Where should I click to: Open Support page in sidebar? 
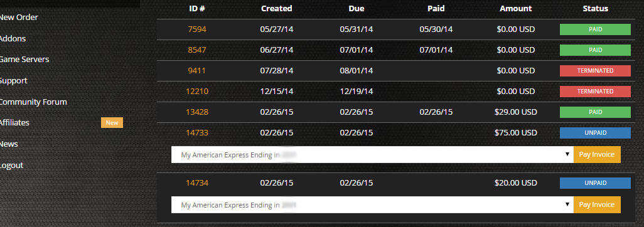(x=13, y=81)
